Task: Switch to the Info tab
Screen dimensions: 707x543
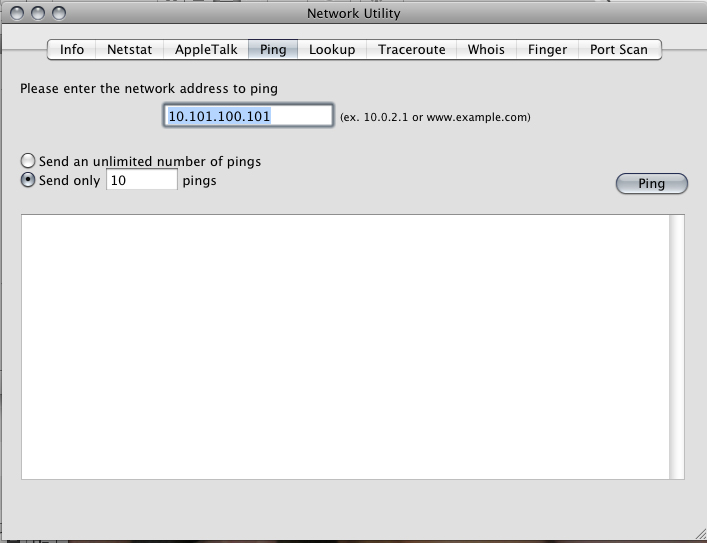Action: click(x=71, y=49)
